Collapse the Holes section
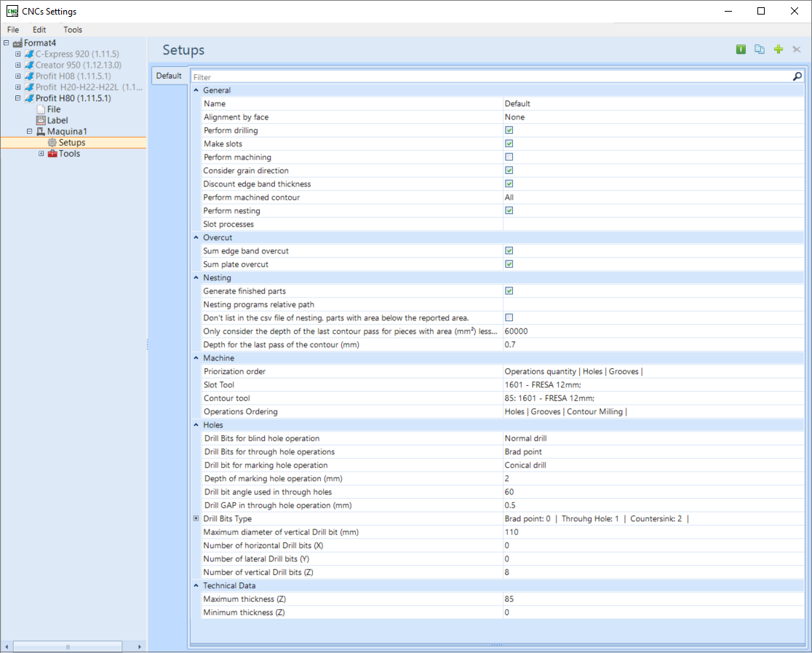This screenshot has height=653, width=812. (196, 425)
